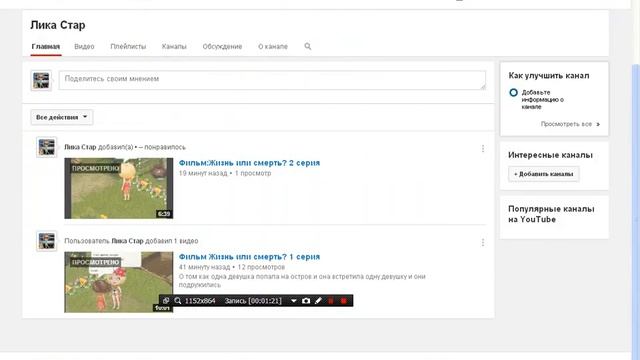Switch to О канале tab

coord(273,47)
